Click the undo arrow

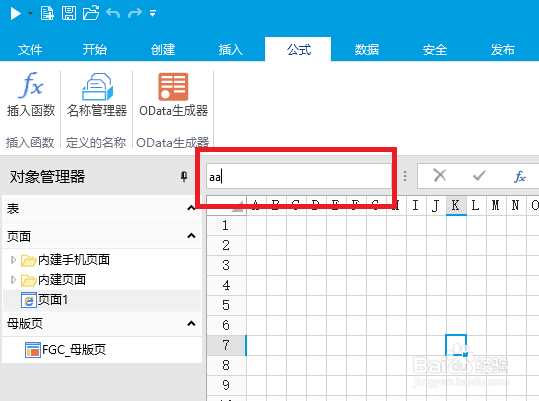[113, 13]
